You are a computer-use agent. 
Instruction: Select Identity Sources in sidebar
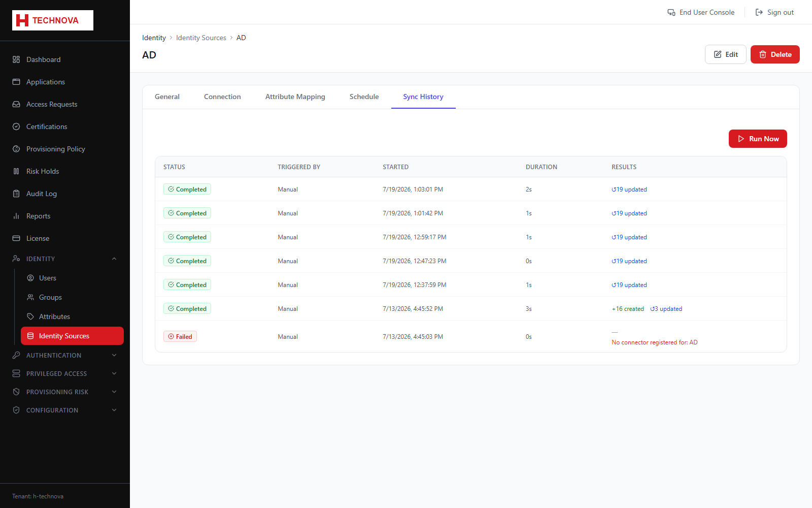(72, 336)
